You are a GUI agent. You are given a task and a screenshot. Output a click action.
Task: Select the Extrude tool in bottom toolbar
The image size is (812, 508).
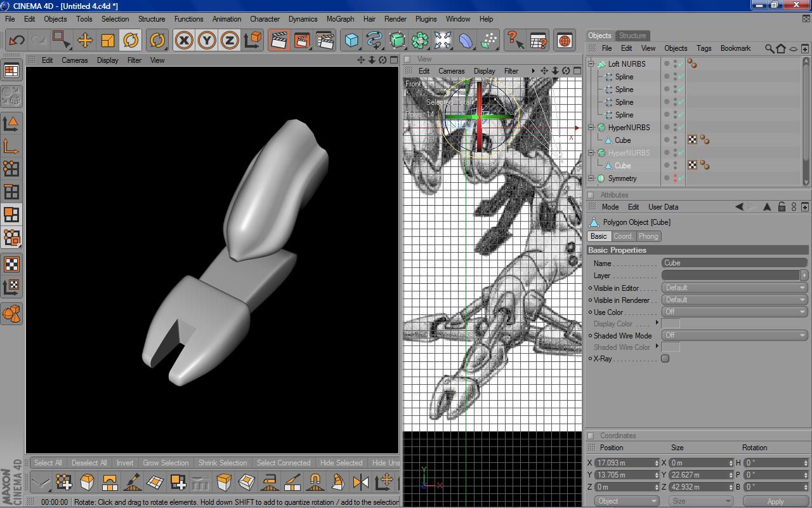[x=224, y=483]
